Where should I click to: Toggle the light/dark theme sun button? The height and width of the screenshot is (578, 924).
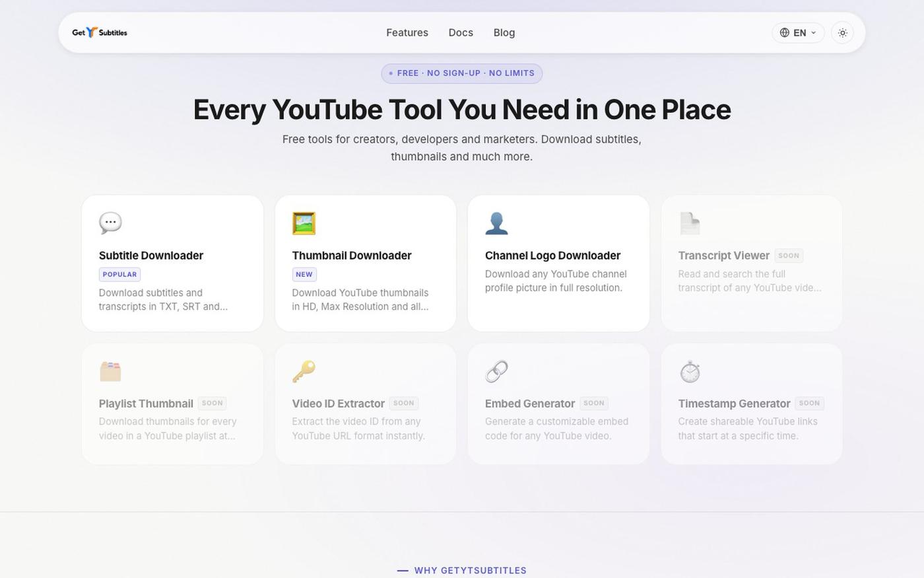(x=842, y=32)
